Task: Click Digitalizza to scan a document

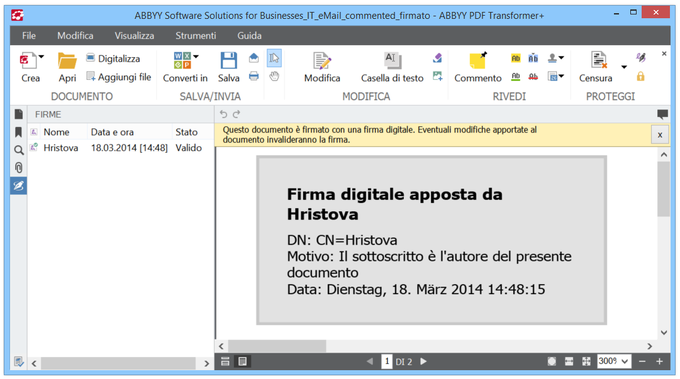Action: coord(113,59)
